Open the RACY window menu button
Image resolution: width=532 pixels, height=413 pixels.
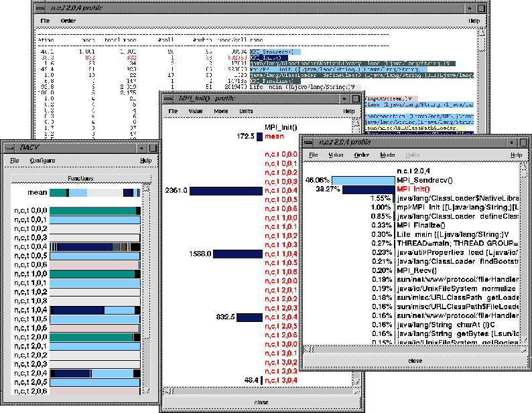9,147
